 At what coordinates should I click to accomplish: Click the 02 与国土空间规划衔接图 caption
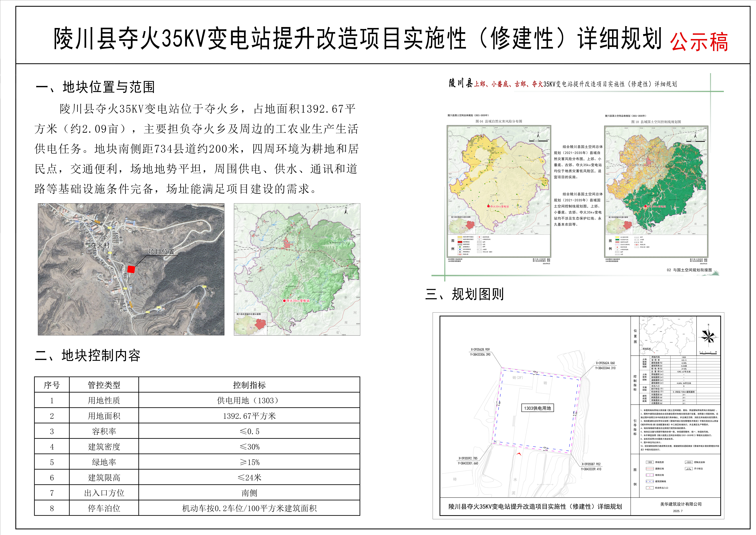(690, 270)
